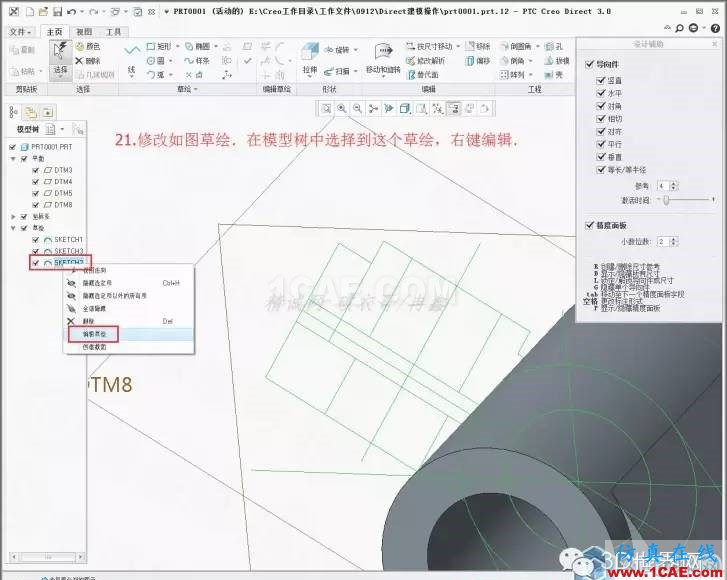Click the search magnifier icon at top right
Screen dimensions: 727x580
pos(679,28)
